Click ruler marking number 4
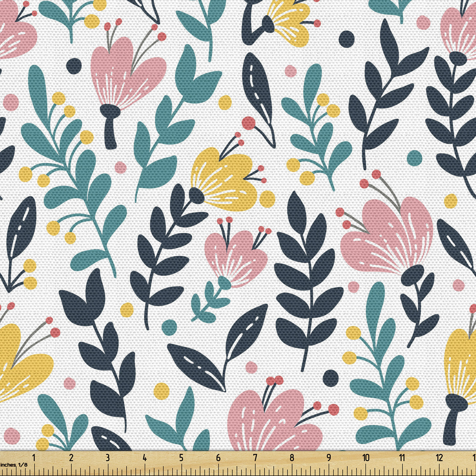The height and width of the screenshot is (476, 476). [x=144, y=458]
